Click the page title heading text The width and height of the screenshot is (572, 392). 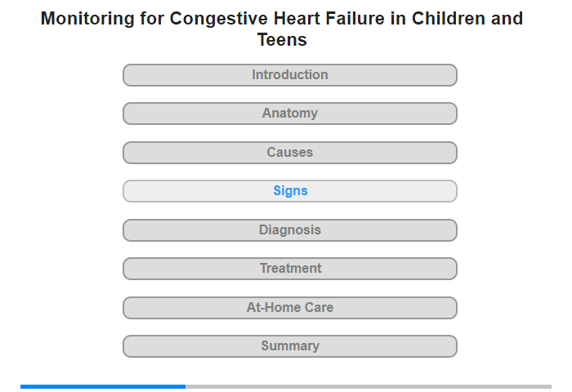pyautogui.click(x=282, y=29)
